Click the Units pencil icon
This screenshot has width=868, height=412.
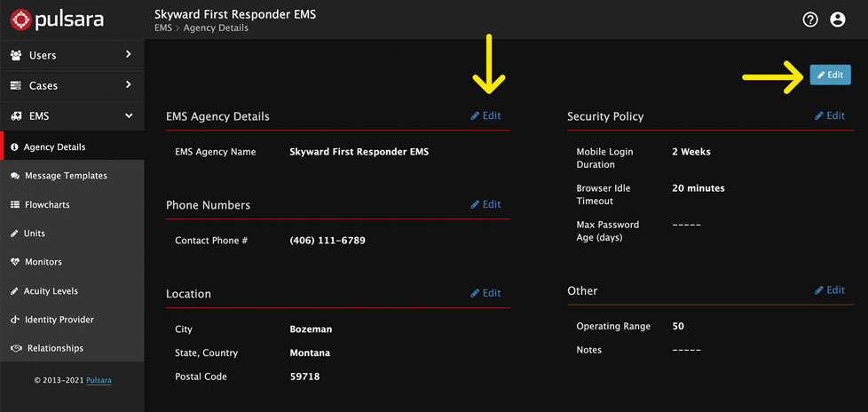tap(14, 234)
